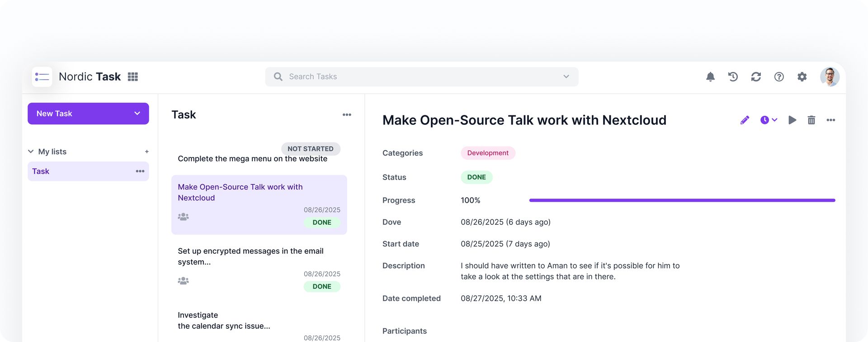This screenshot has width=868, height=342.
Task: Open notifications bell
Action: point(710,77)
